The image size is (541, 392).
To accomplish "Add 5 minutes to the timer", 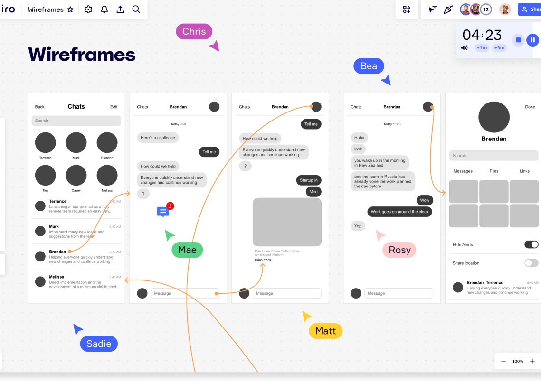I will 499,47.
